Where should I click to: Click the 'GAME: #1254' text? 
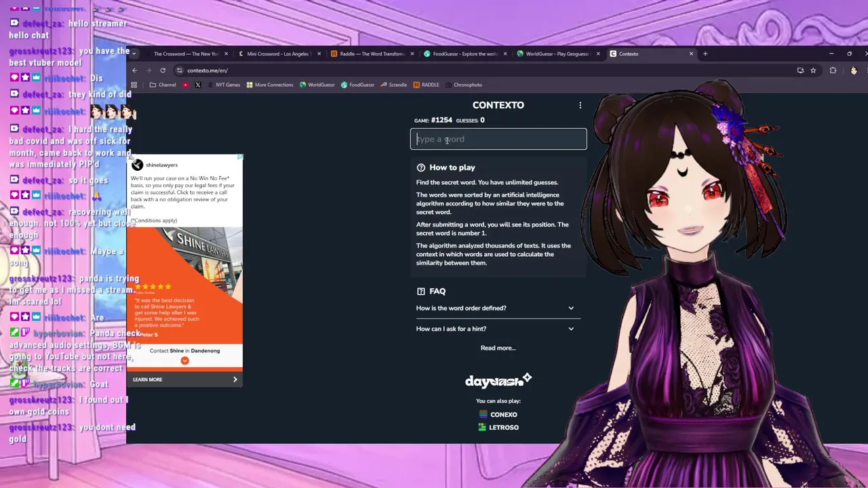click(433, 120)
